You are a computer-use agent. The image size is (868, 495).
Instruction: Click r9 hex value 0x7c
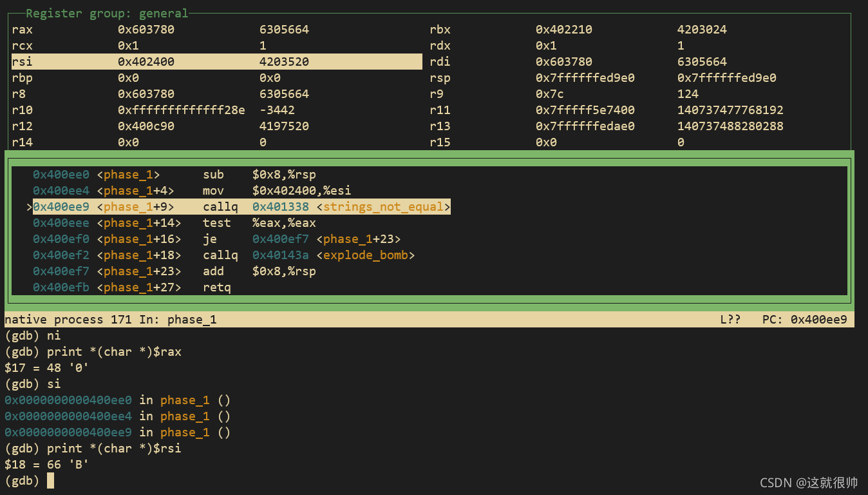click(550, 94)
